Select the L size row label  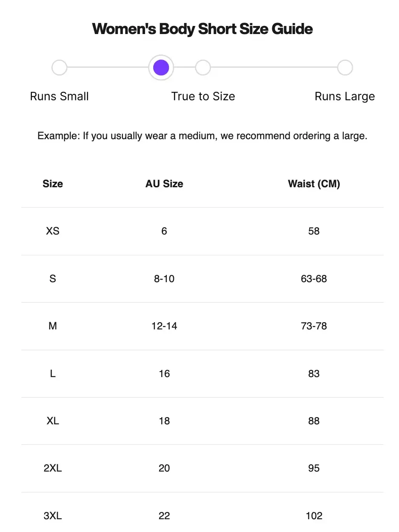point(53,374)
